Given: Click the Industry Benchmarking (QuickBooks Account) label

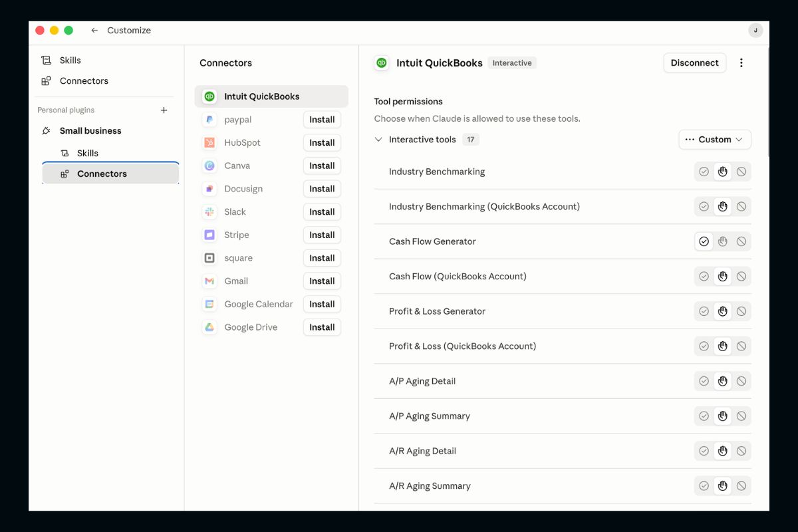Looking at the screenshot, I should [484, 207].
